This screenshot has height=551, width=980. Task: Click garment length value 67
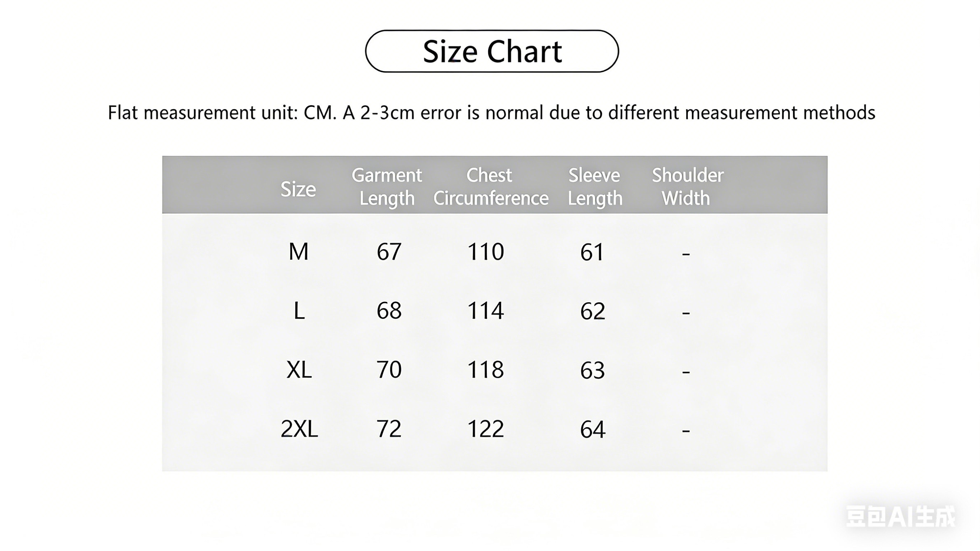(x=389, y=252)
